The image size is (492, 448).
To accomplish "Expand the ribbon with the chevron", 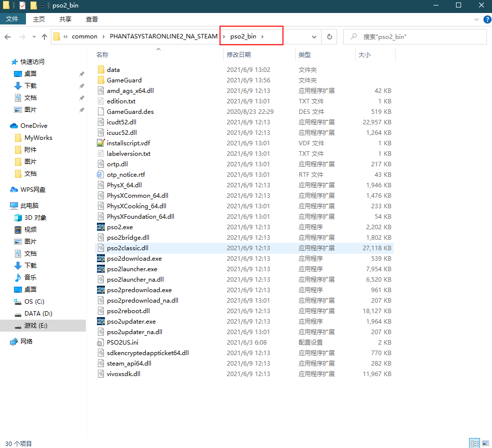I will pyautogui.click(x=477, y=19).
